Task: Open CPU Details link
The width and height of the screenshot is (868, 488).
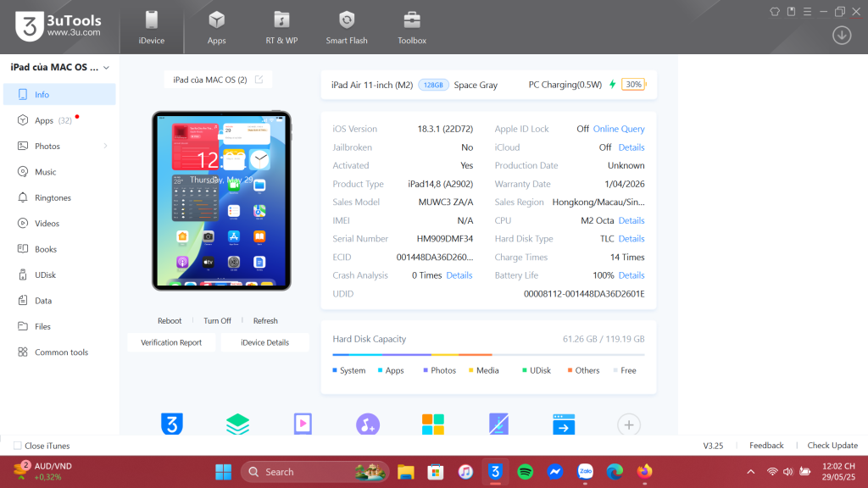Action: 631,220
